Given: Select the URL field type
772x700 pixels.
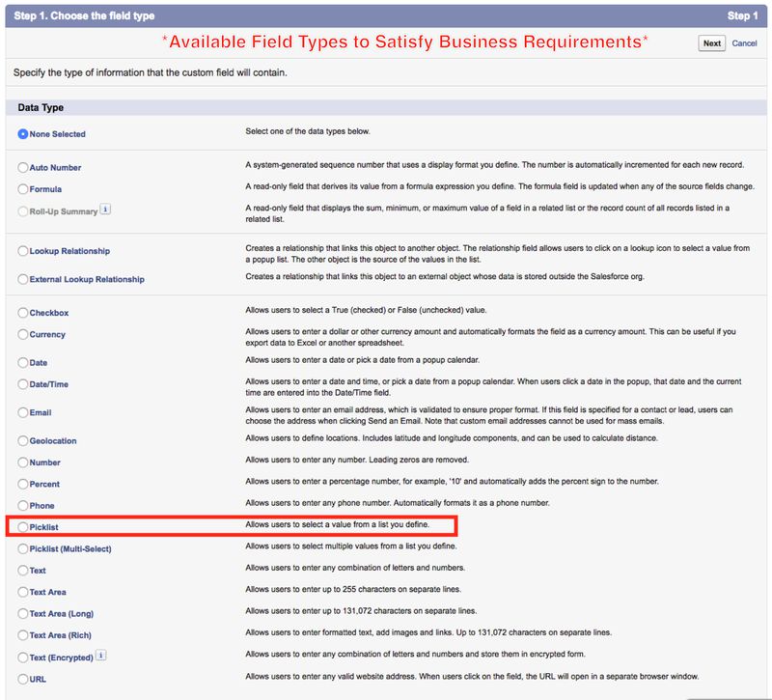Looking at the screenshot, I should pyautogui.click(x=23, y=679).
